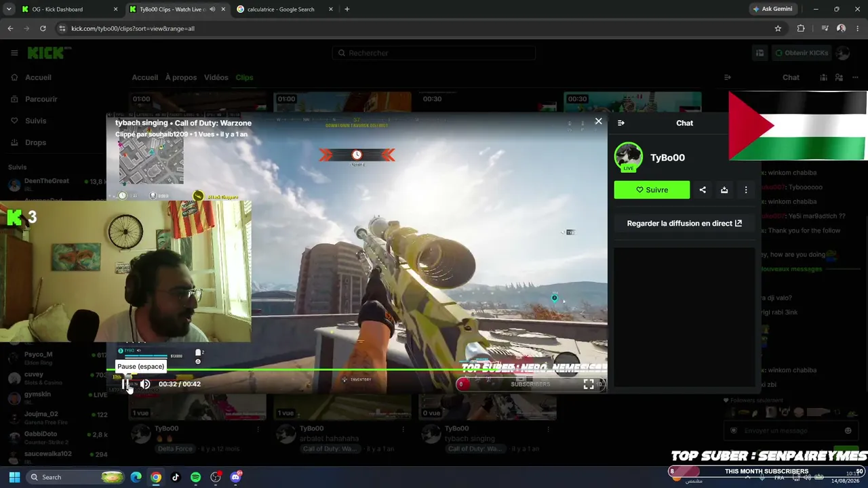Image resolution: width=868 pixels, height=488 pixels.
Task: Open Chrome tab search dropdown
Action: pyautogui.click(x=8, y=9)
